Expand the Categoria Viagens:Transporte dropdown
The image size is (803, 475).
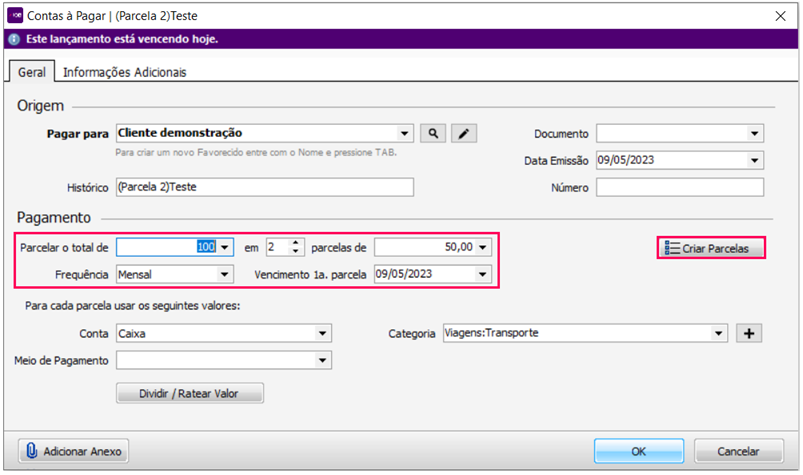[718, 334]
